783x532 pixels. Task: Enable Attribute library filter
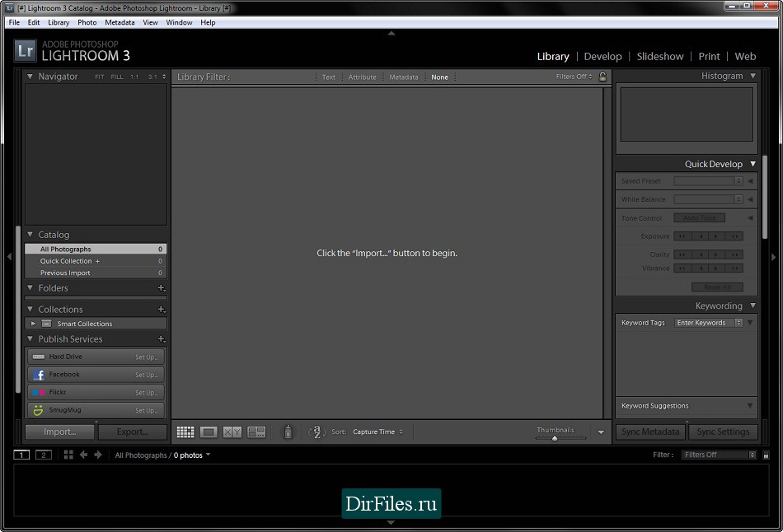click(363, 77)
